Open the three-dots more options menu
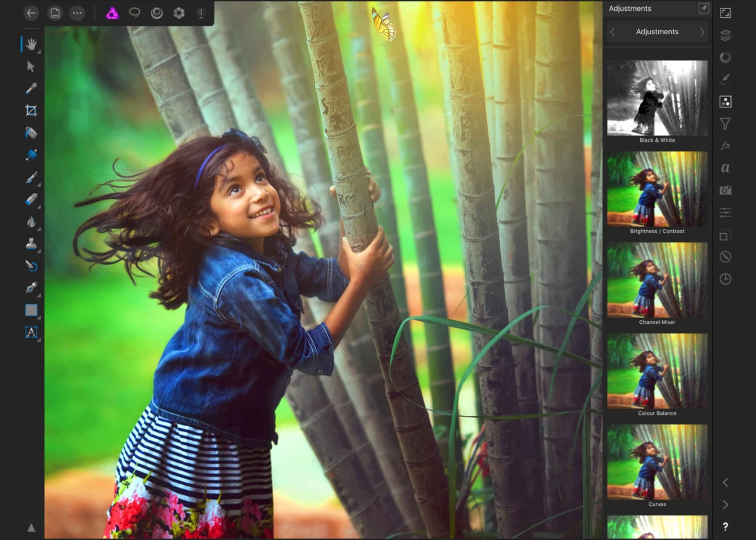This screenshot has height=540, width=756. coord(77,13)
